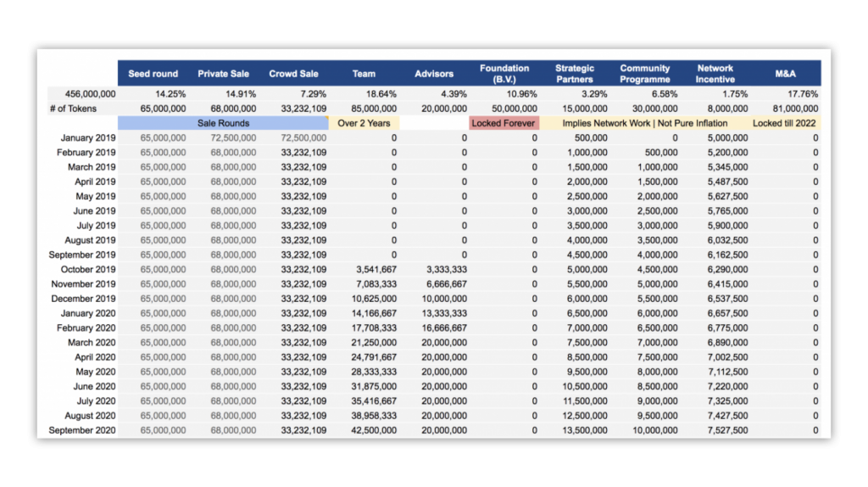Click the '# of Tokens' row label
This screenshot has height=487, width=868.
[73, 109]
